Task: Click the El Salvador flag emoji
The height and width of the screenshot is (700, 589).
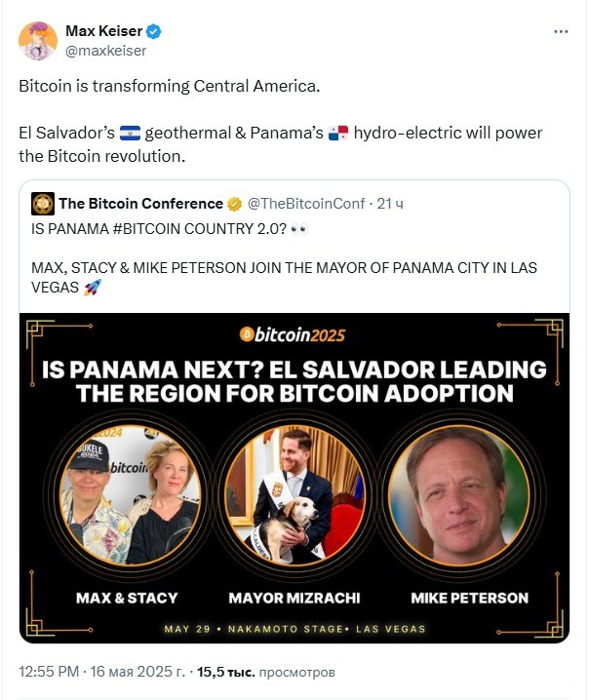Action: 130,133
